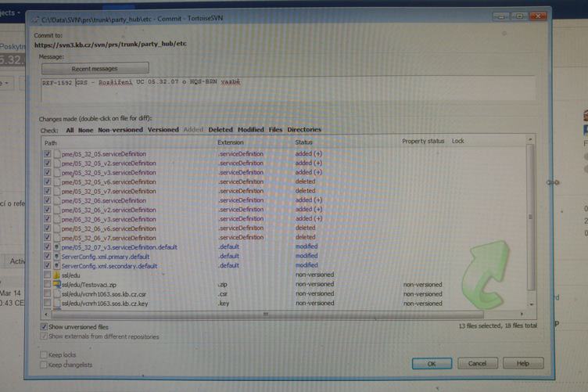Click the TortoiseSVN title bar icon

[35, 20]
